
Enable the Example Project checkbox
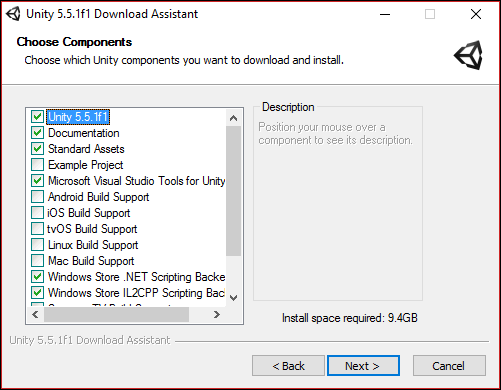[37, 165]
